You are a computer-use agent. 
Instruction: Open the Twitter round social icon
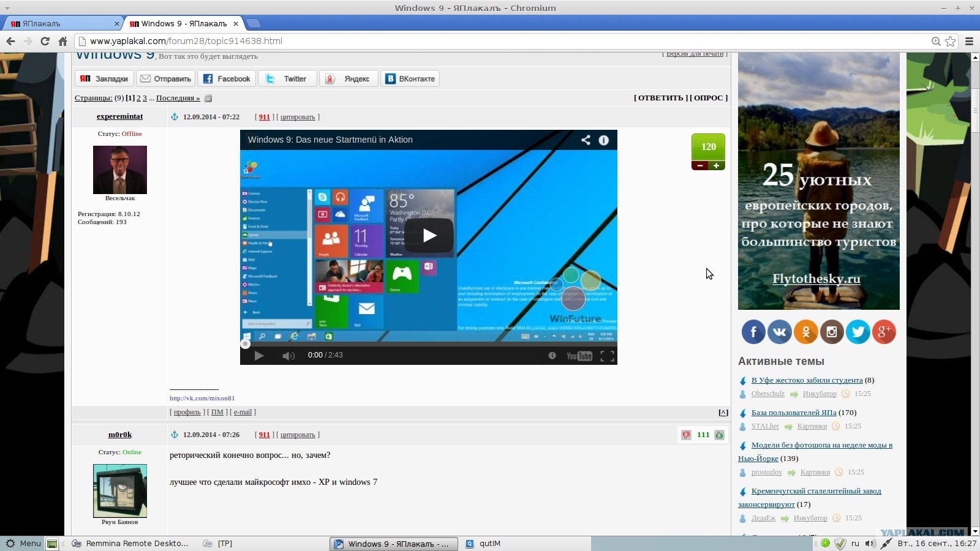tap(858, 332)
